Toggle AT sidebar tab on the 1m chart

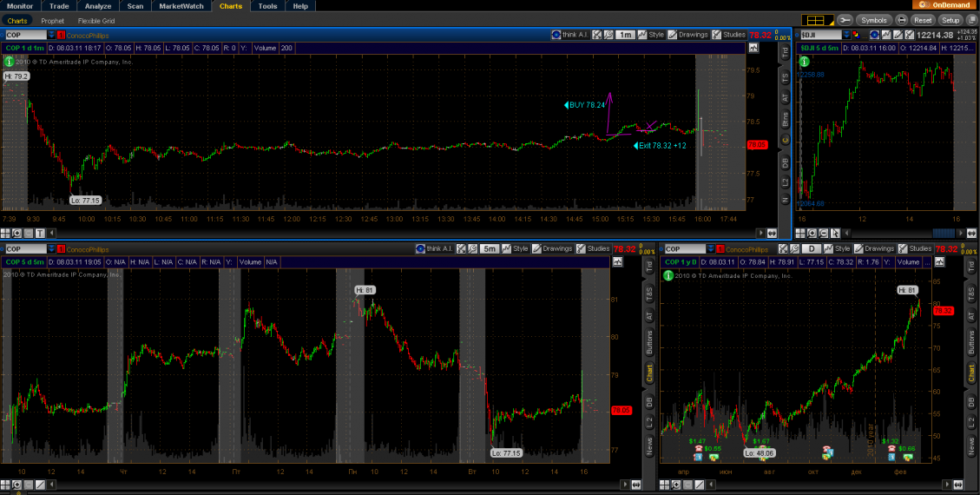pos(785,97)
